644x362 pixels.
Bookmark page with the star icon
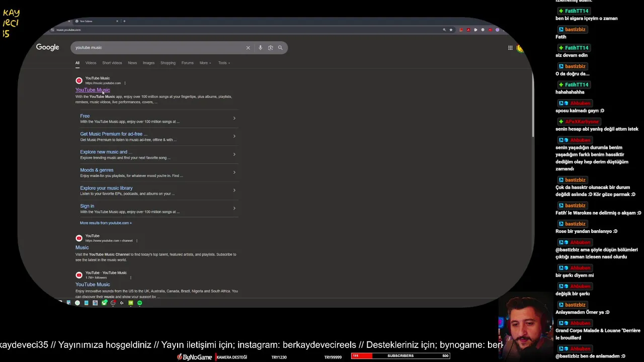[x=451, y=30]
